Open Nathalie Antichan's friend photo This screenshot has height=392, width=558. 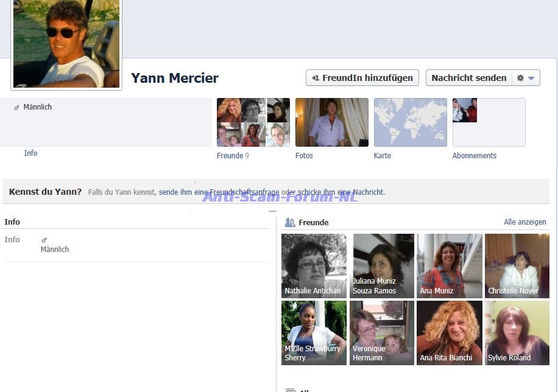(314, 265)
